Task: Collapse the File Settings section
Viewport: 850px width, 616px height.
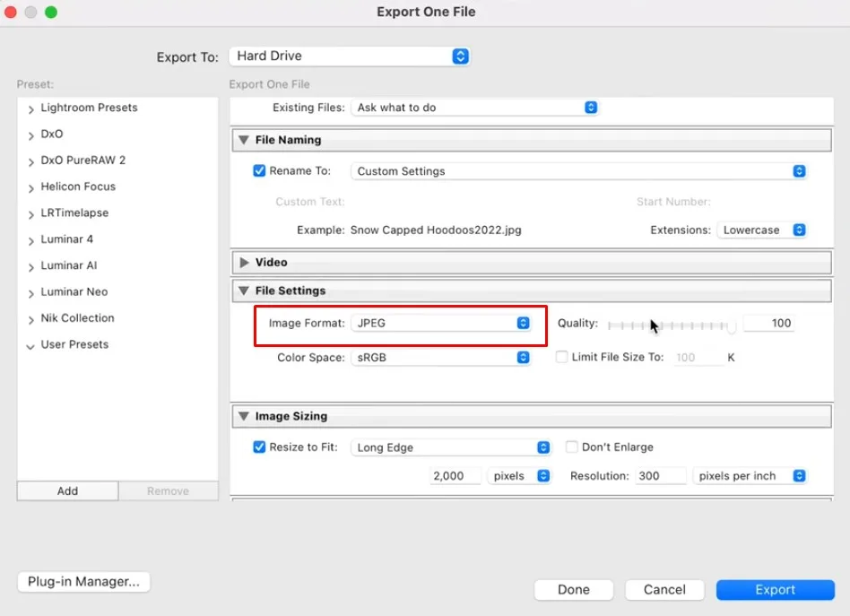Action: click(244, 291)
